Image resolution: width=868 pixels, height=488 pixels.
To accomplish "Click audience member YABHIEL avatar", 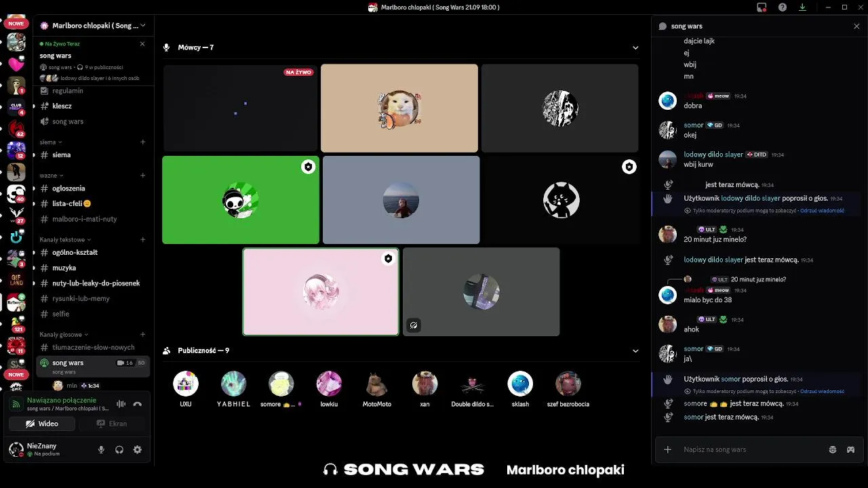I will [x=233, y=384].
